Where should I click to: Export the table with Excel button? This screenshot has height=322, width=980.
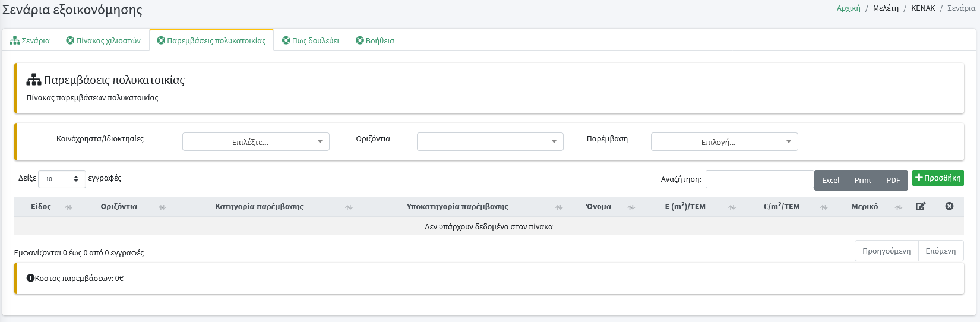tap(830, 180)
